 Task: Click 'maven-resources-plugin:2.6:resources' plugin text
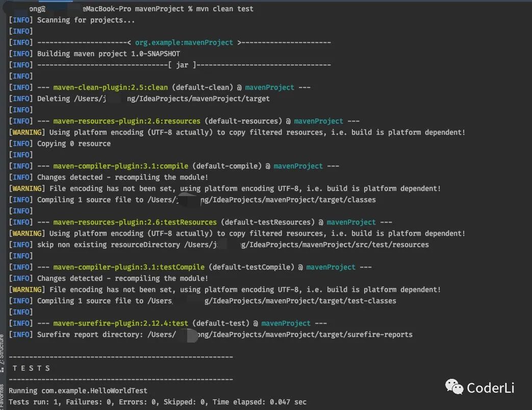pos(127,122)
